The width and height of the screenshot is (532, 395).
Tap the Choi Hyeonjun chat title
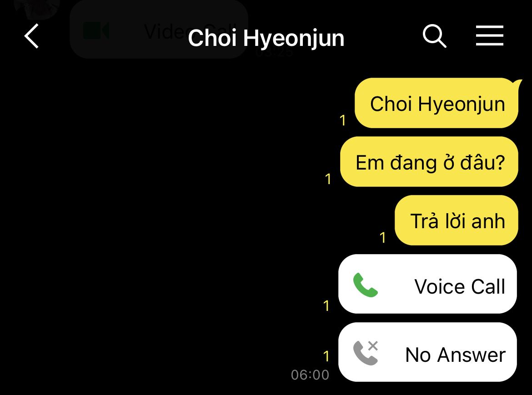pyautogui.click(x=266, y=38)
